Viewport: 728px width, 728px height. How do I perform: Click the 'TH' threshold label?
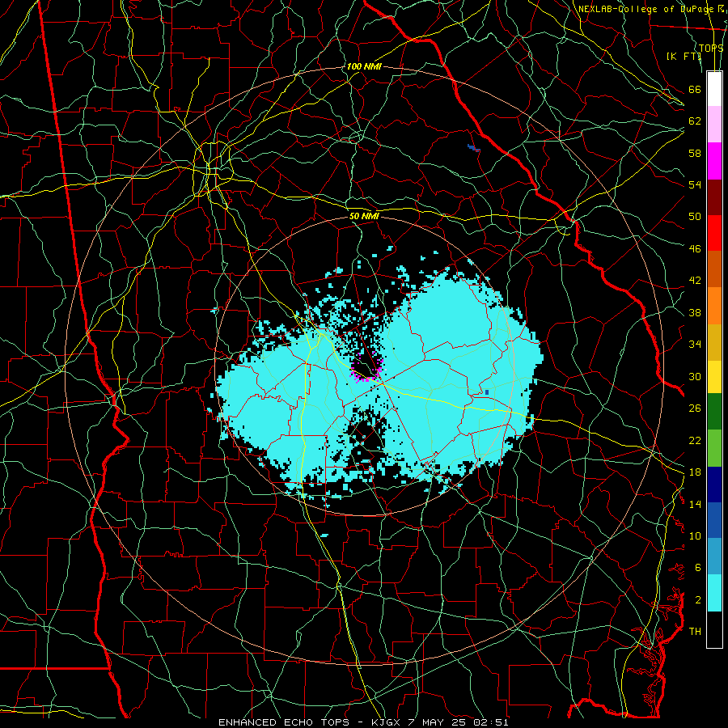pos(695,632)
